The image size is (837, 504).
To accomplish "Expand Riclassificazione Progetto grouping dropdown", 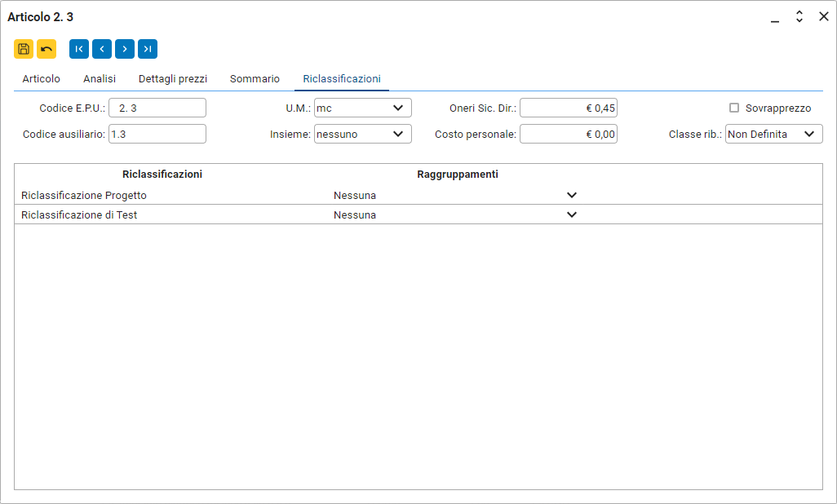I will [x=571, y=196].
